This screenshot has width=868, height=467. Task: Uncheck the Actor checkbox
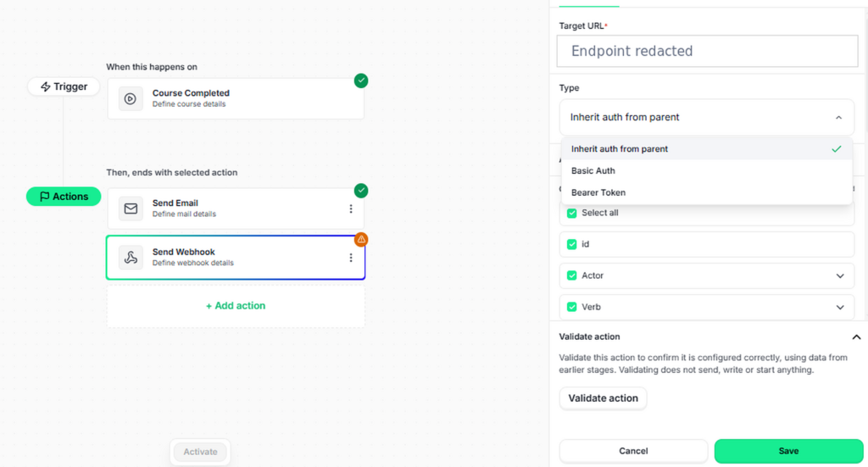[572, 275]
